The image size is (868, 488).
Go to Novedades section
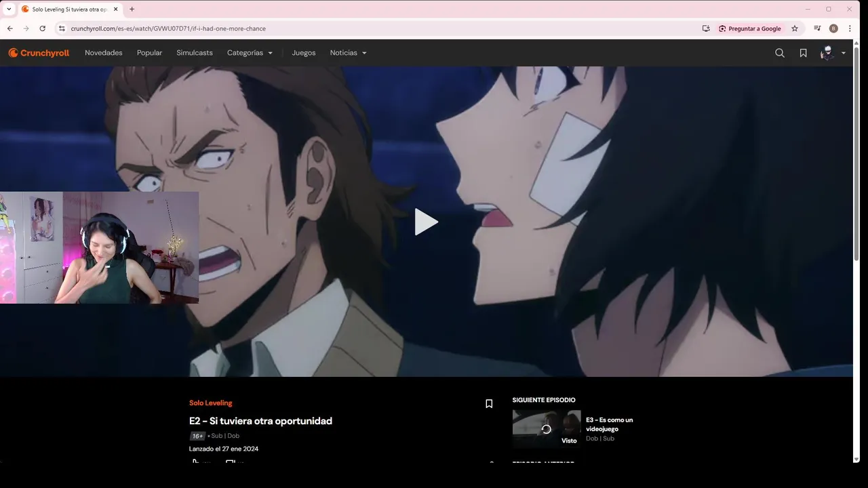coord(104,53)
